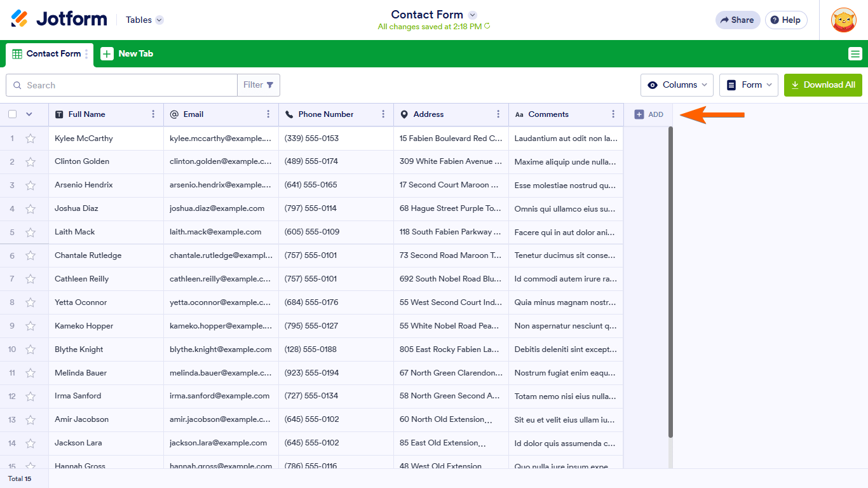Open Full Name column options menu
Viewport: 868px width, 488px height.
coord(153,114)
